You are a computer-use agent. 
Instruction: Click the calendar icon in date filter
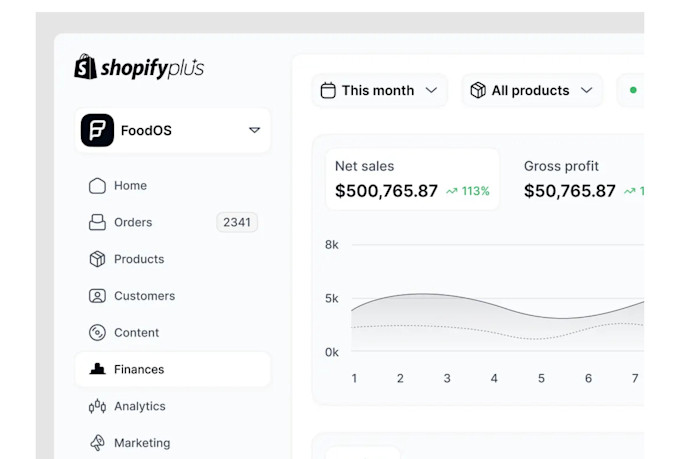328,90
